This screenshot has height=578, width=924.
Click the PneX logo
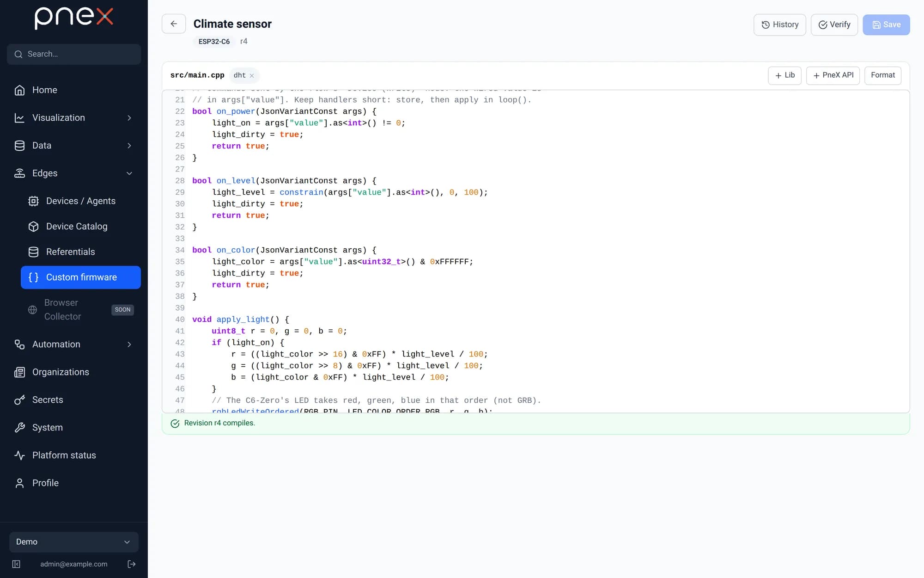pos(74,18)
